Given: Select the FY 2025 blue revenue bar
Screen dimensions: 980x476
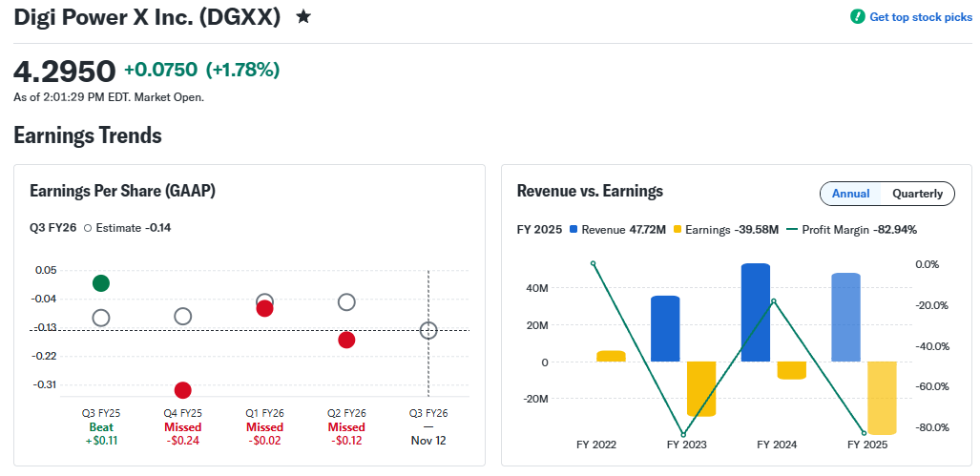Looking at the screenshot, I should [x=845, y=318].
